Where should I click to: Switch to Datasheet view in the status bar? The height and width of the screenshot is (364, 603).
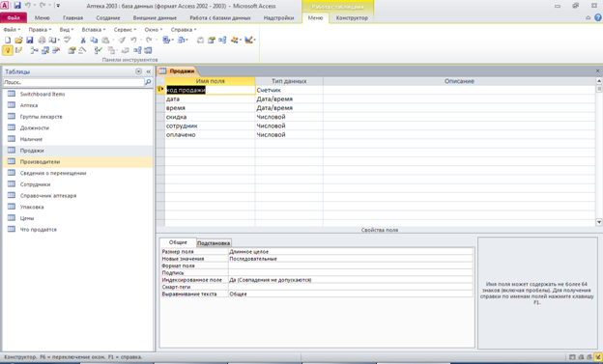coord(572,357)
